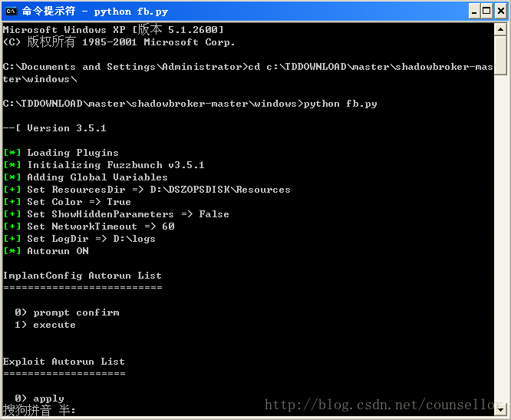Close the command prompt window
Screen dimensions: 511x420
coord(499,11)
